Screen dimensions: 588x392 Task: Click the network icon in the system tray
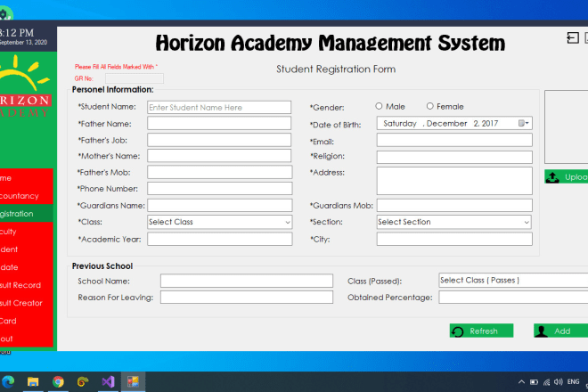(547, 382)
